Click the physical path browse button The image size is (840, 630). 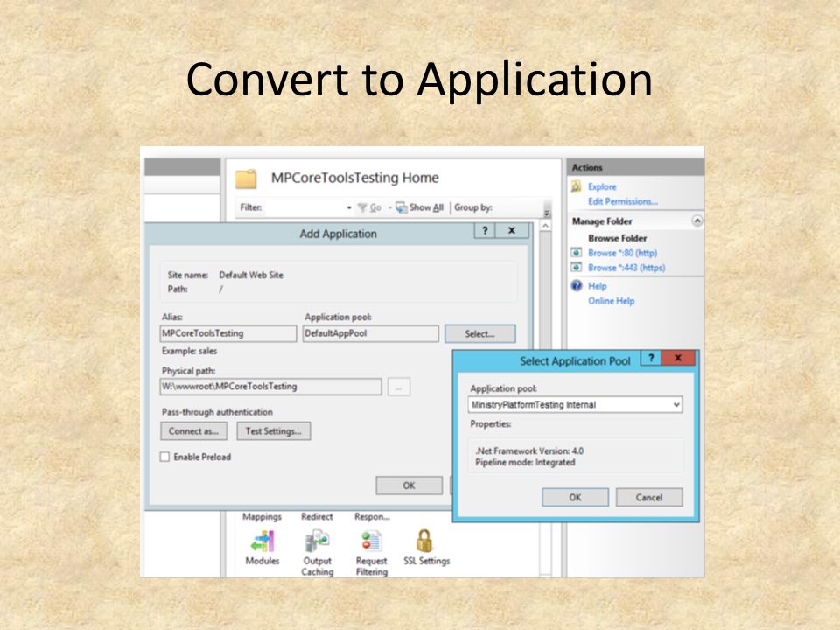(x=399, y=387)
